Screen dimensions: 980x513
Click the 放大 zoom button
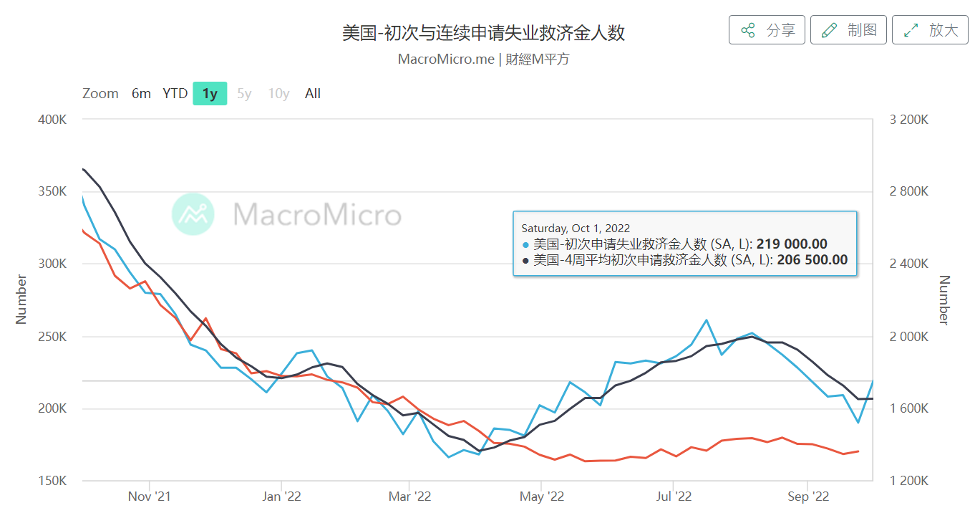pyautogui.click(x=929, y=29)
